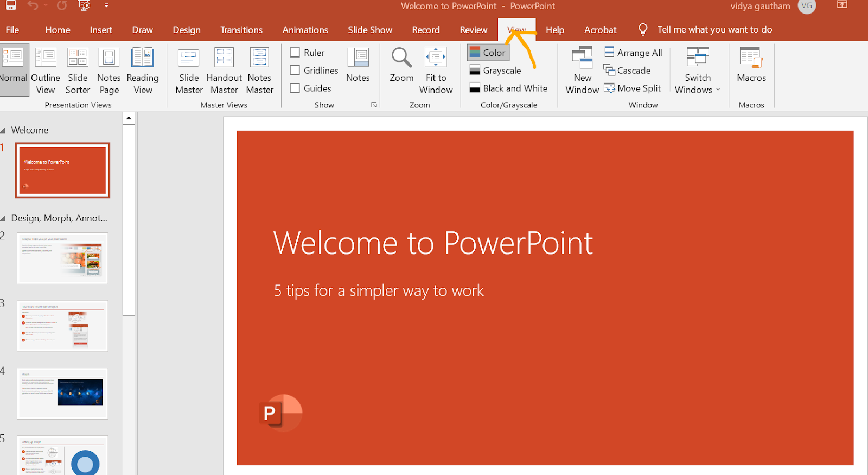868x475 pixels.
Task: Open a New Window
Action: click(x=582, y=71)
